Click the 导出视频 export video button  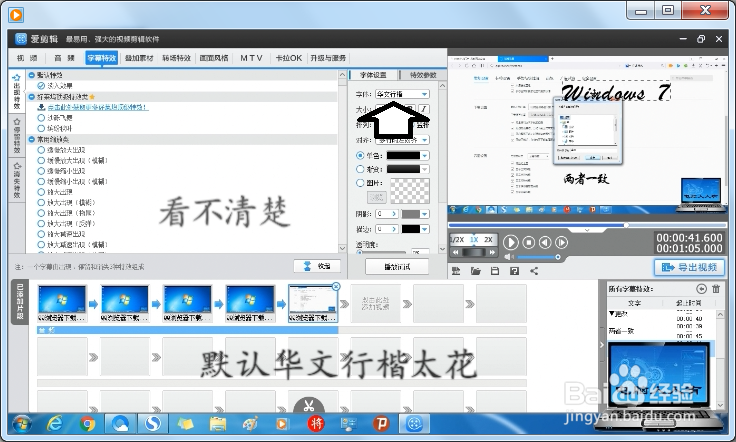690,267
